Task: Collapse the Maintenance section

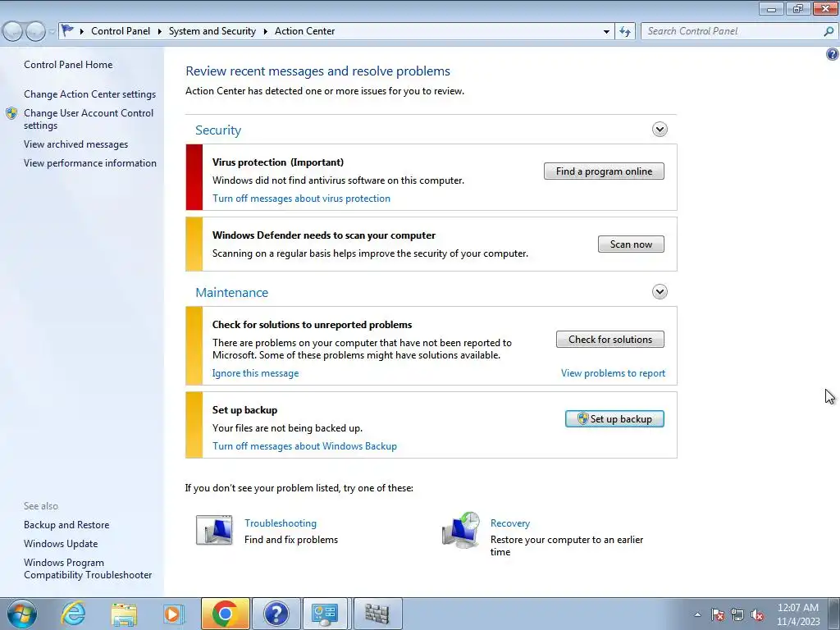Action: [660, 291]
